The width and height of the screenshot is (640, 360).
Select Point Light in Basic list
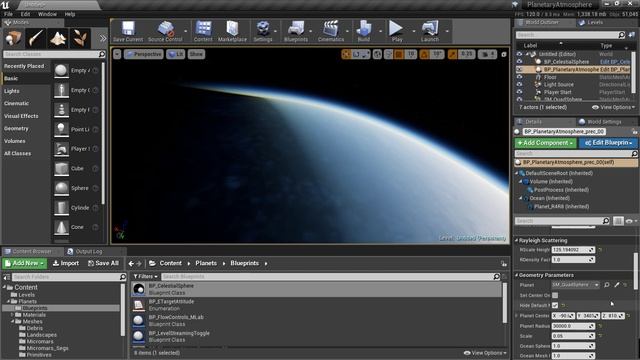pyautogui.click(x=76, y=129)
